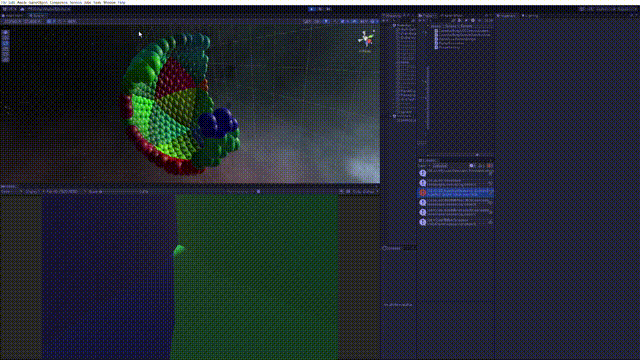The width and height of the screenshot is (640, 360).
Task: Click the Pause button in the toolbar
Action: click(320, 9)
